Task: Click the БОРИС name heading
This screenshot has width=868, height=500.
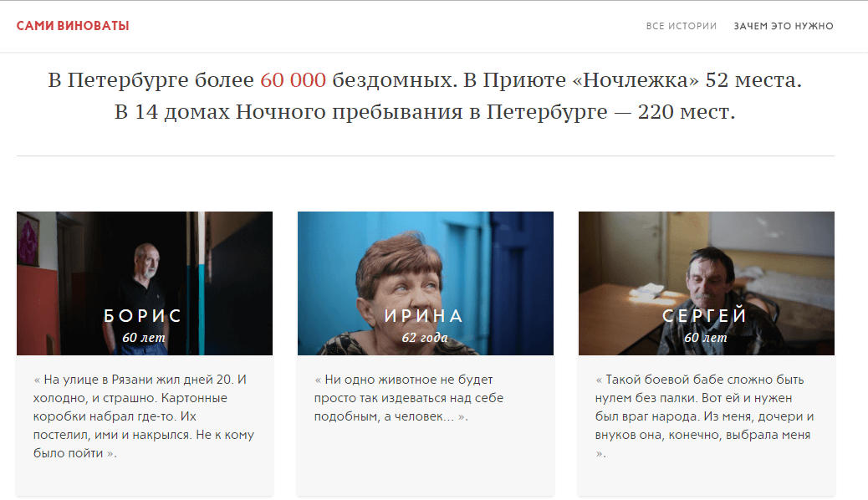Action: pos(143,315)
